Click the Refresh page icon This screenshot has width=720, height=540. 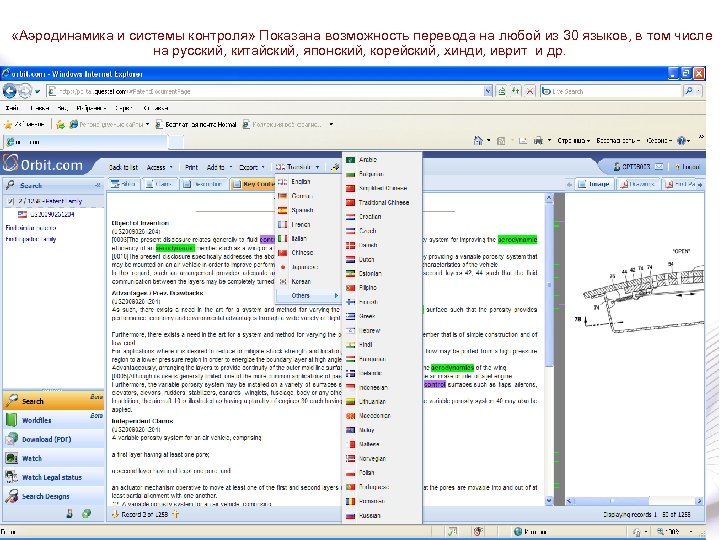(x=516, y=91)
